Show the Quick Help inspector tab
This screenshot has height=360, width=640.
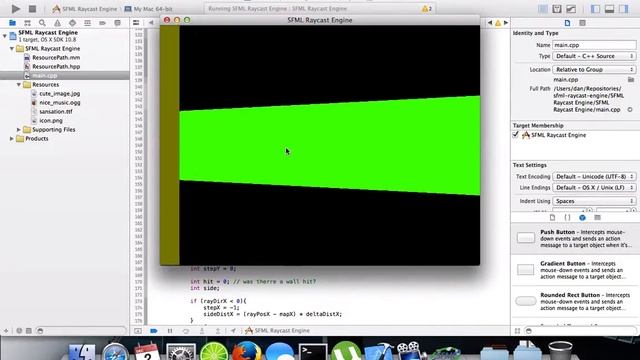[582, 23]
